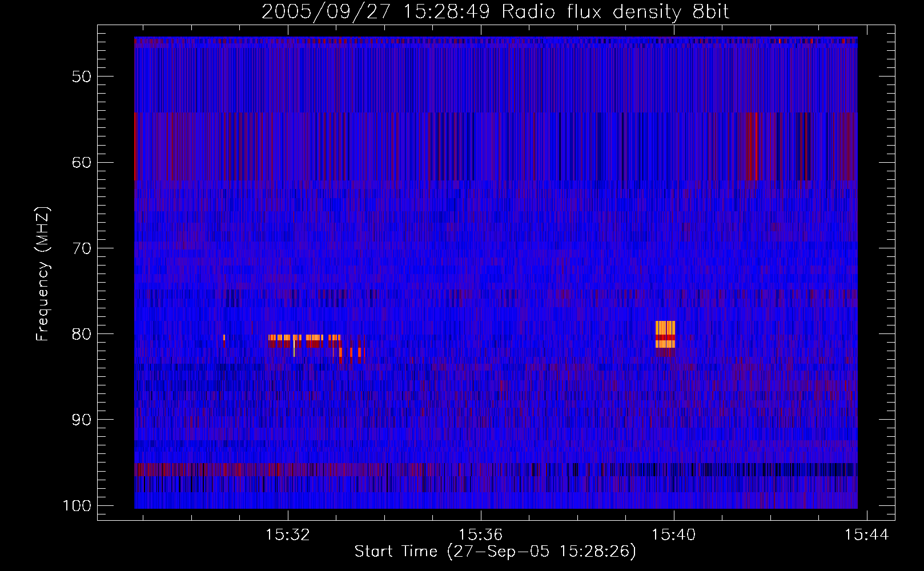
Task: Click the 15:36 time tick label
Action: point(481,535)
